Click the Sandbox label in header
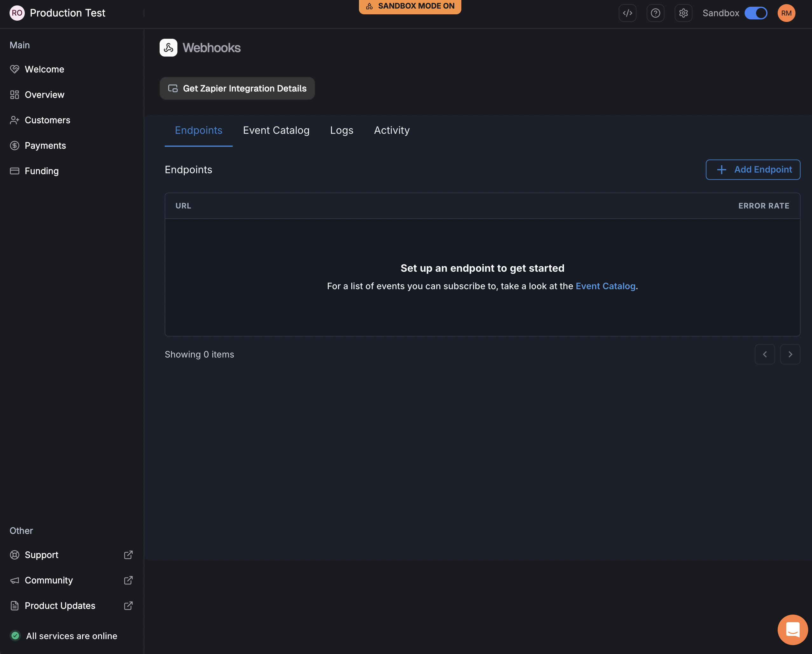The height and width of the screenshot is (654, 812). (721, 13)
